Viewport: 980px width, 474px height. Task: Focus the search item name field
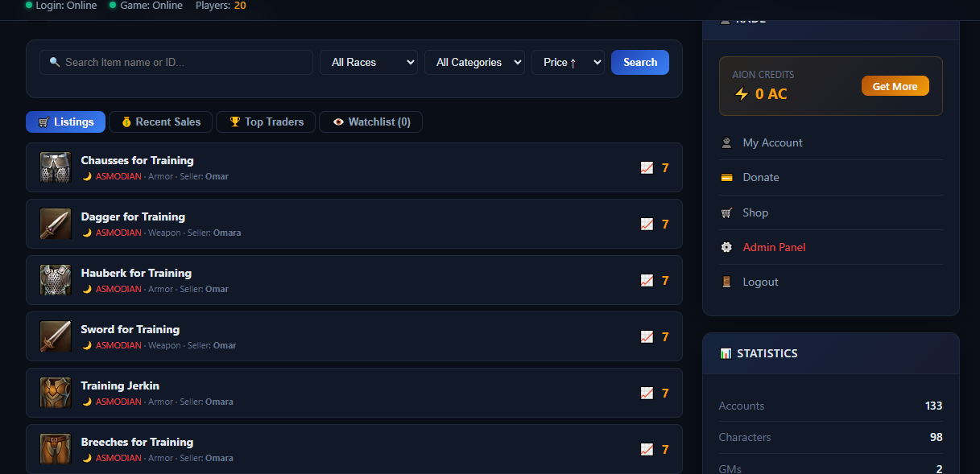(x=176, y=62)
